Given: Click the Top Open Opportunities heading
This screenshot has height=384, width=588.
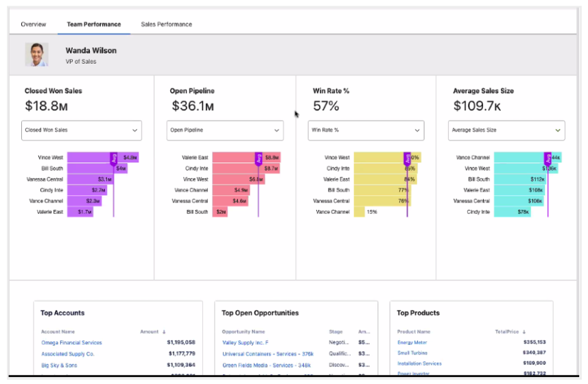Looking at the screenshot, I should pos(260,313).
